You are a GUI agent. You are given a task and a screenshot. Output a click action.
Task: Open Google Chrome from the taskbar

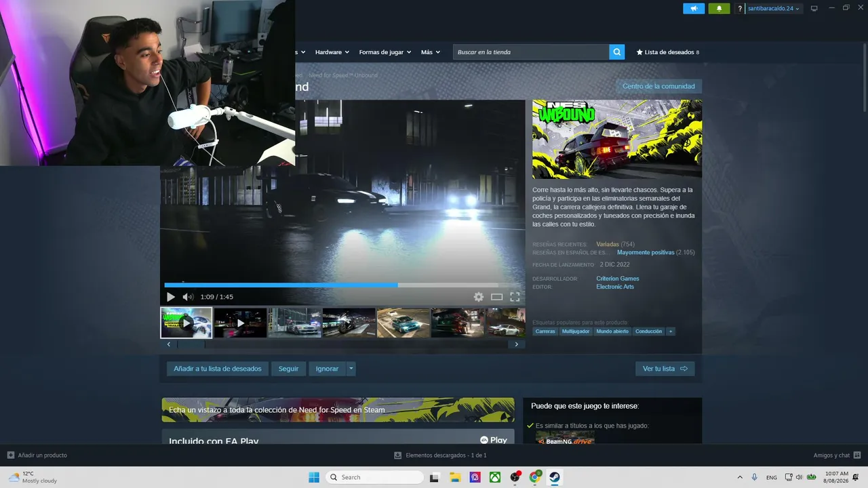535,477
